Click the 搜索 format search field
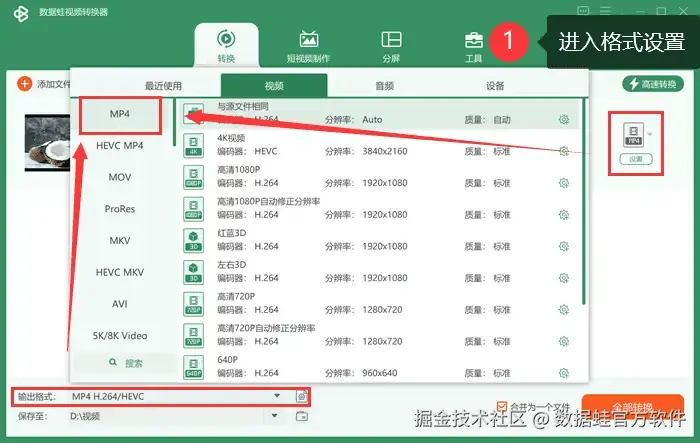 pos(126,363)
